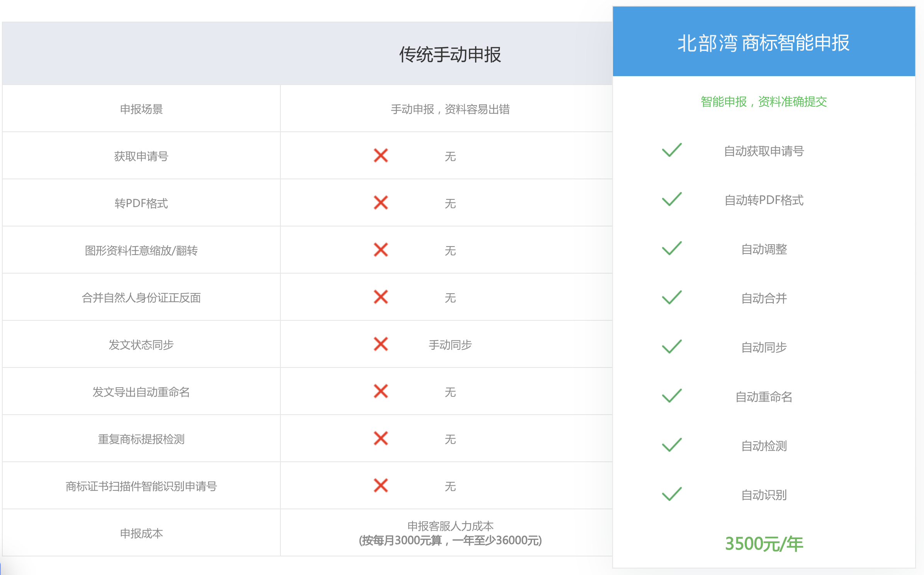Click red X in 合并自然人身份证正反面 row
Viewport: 924px width, 575px height.
(x=380, y=297)
